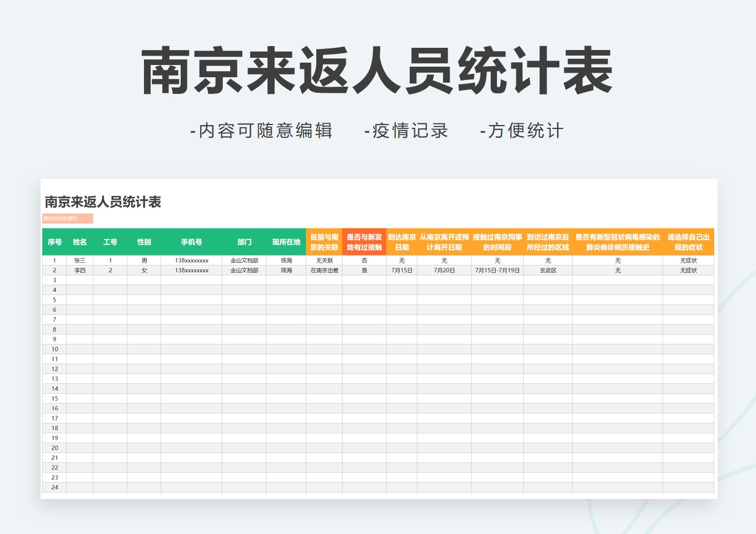Select the orange 目前与南京的关联 header
Viewport: 756px width, 534px height.
[325, 242]
